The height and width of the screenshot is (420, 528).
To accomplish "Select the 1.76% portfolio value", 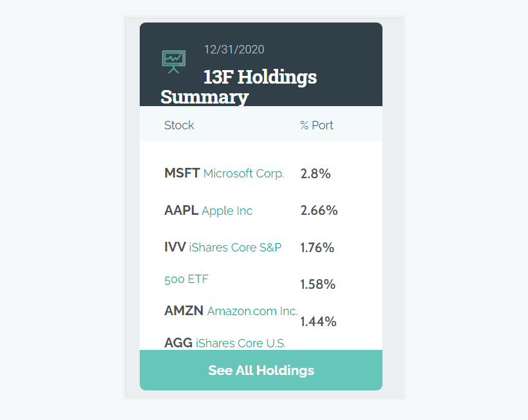I will (317, 248).
